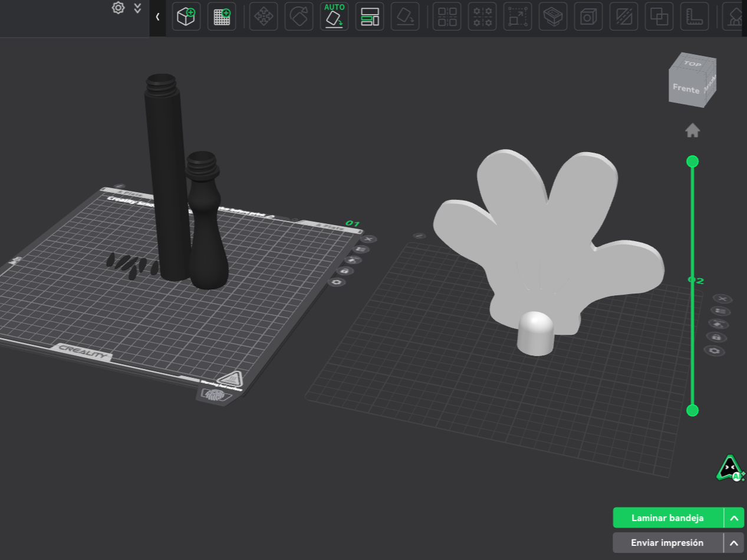
Task: Reset view with the home icon
Action: (x=693, y=130)
